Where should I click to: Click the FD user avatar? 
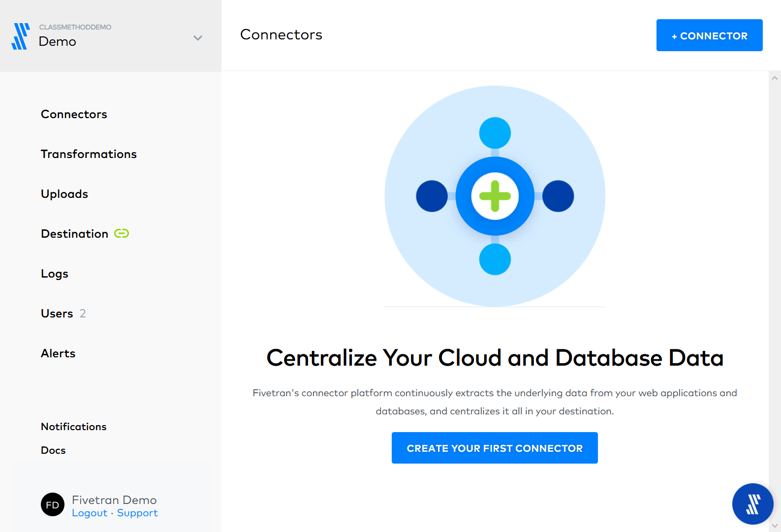(53, 504)
